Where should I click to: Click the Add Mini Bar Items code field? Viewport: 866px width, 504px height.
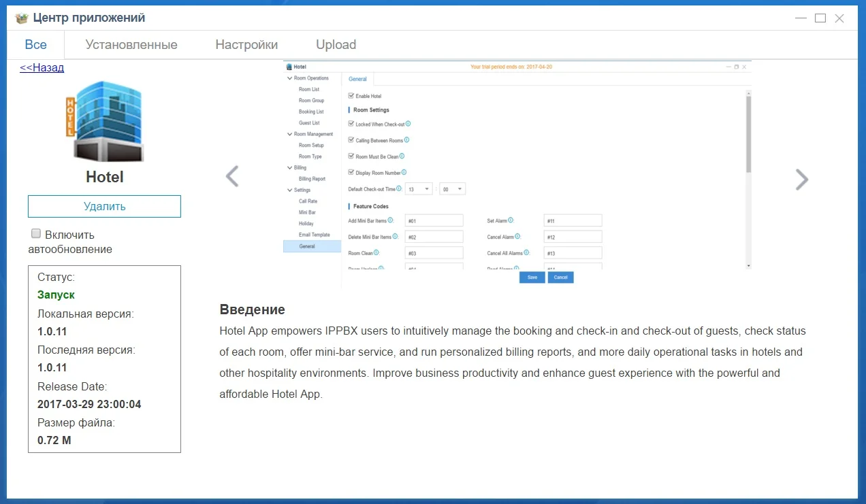click(434, 220)
